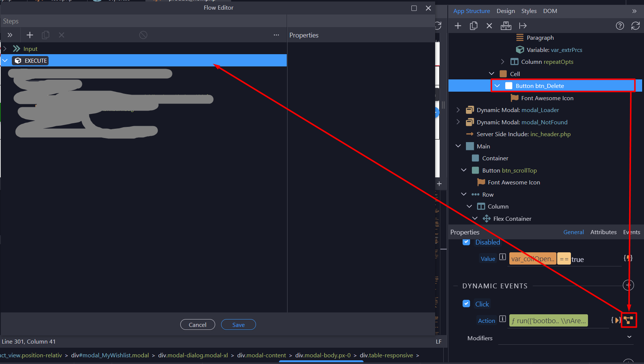Expand Dynamic Modal modal_Loader node
Screen dimensions: 644x364
458,110
